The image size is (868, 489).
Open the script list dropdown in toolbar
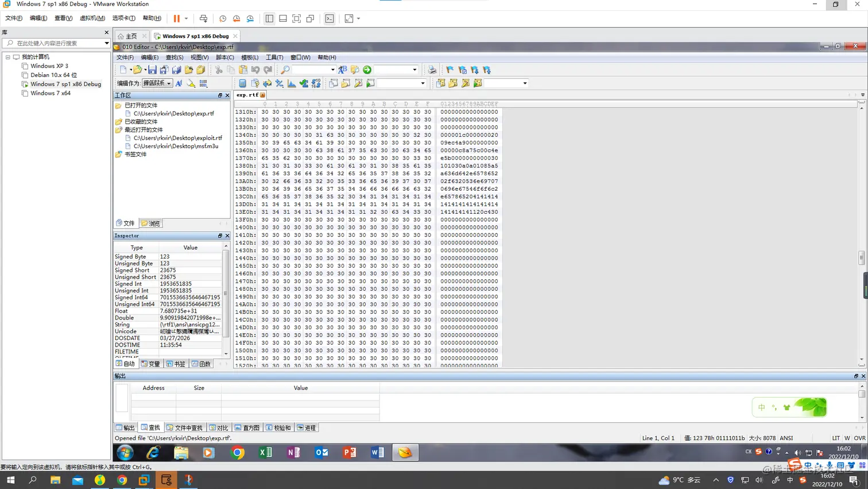pos(423,83)
